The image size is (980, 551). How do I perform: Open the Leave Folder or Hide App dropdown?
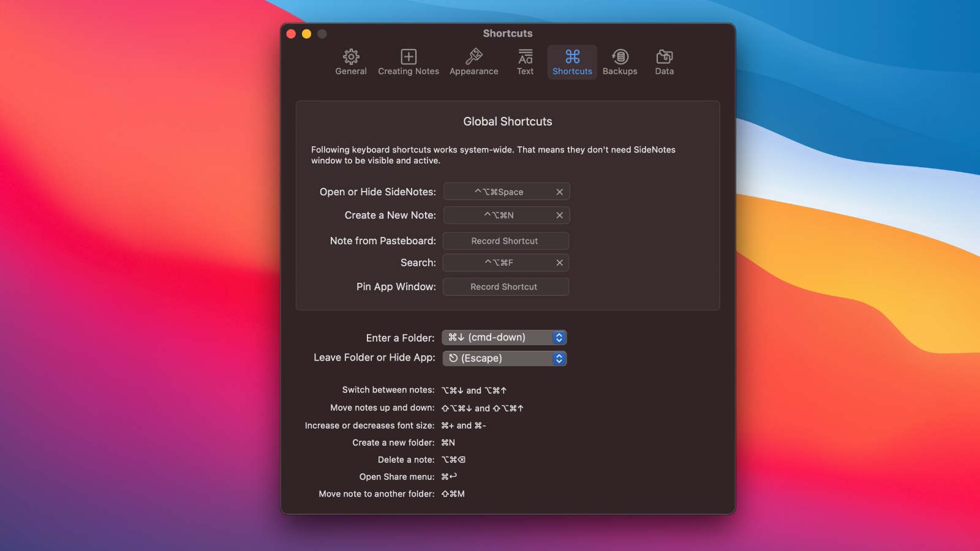click(504, 358)
